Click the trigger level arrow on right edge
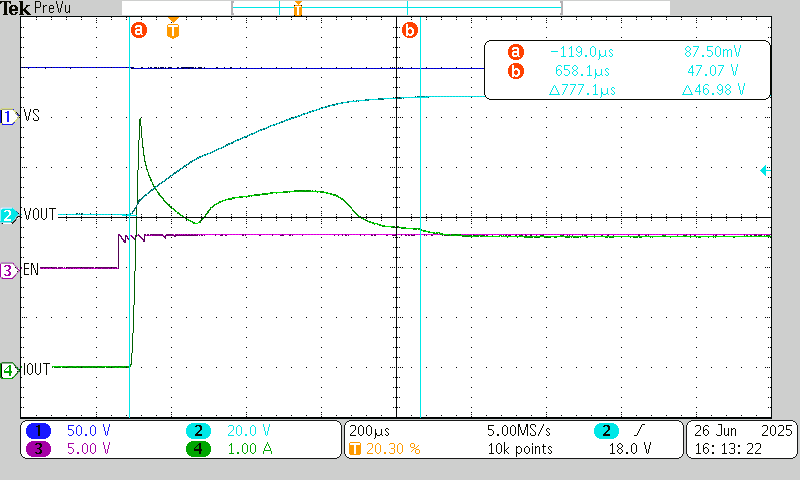The height and width of the screenshot is (480, 800). 765,171
